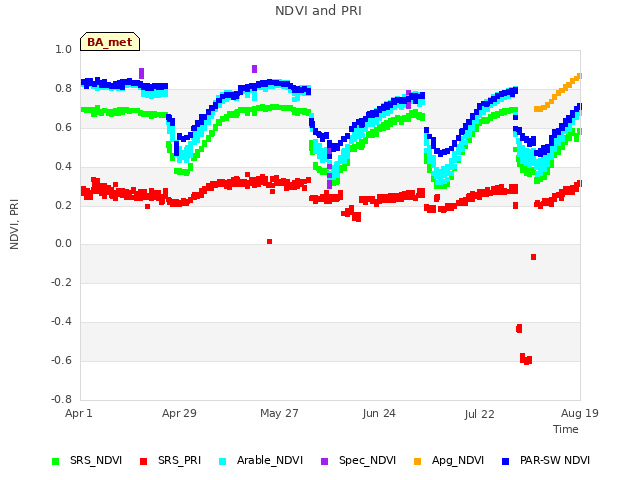
Task: Click the blue PAR-SW NDVI legend swatch
Action: point(505,461)
